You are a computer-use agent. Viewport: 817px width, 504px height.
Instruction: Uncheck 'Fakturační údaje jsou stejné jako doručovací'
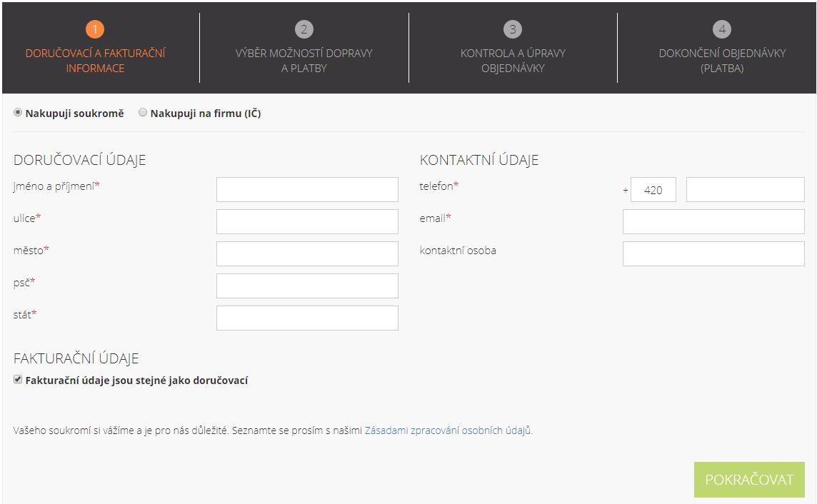click(19, 380)
